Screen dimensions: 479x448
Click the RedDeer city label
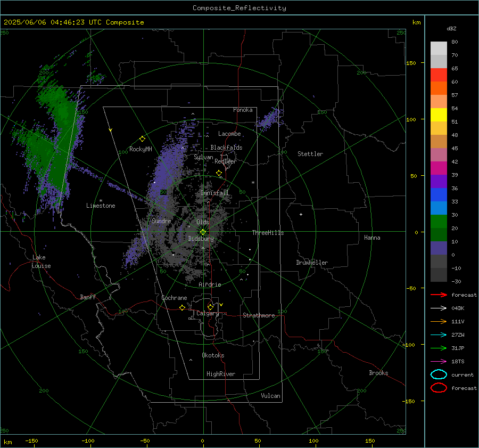(x=226, y=161)
